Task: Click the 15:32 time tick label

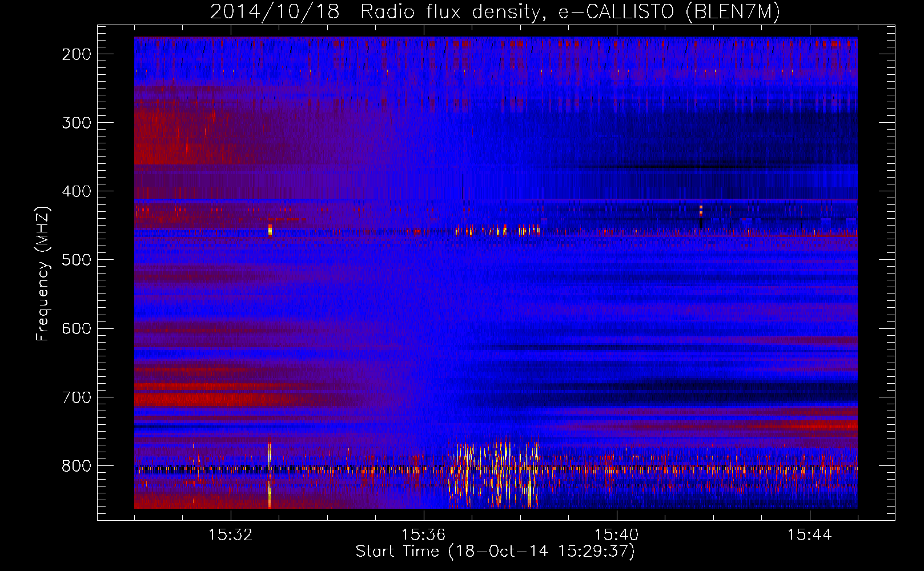Action: (231, 535)
